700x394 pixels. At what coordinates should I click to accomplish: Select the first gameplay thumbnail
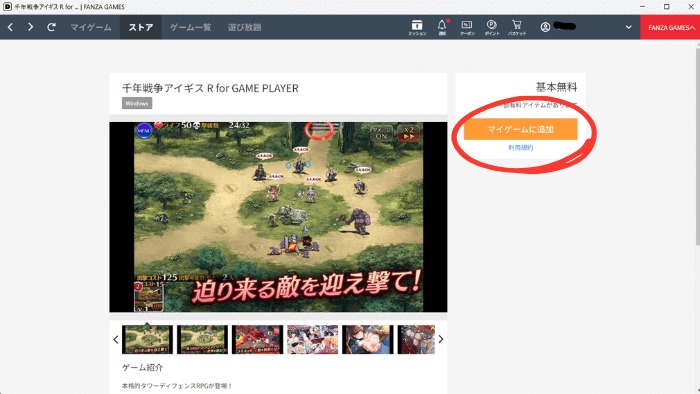point(147,340)
